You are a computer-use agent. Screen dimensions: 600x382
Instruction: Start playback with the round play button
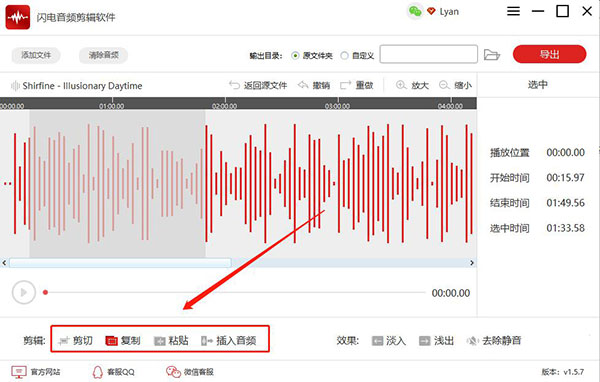[x=24, y=292]
